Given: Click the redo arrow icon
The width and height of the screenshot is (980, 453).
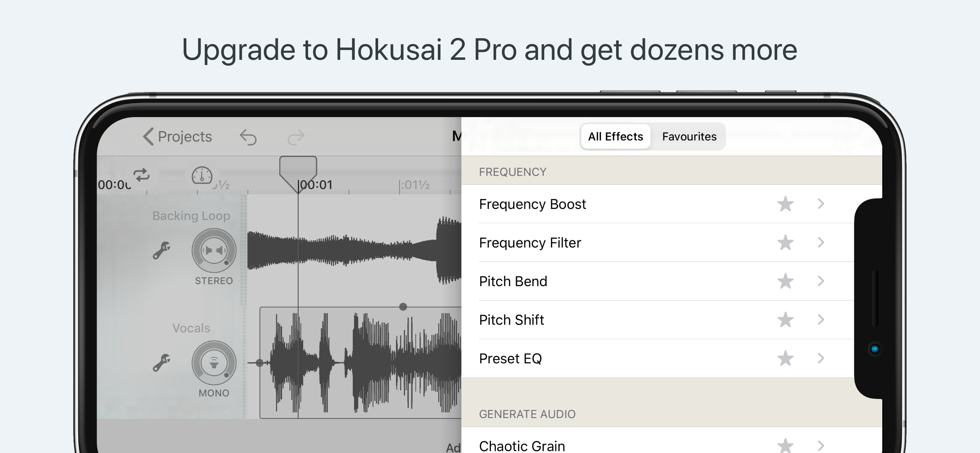Looking at the screenshot, I should point(296,137).
